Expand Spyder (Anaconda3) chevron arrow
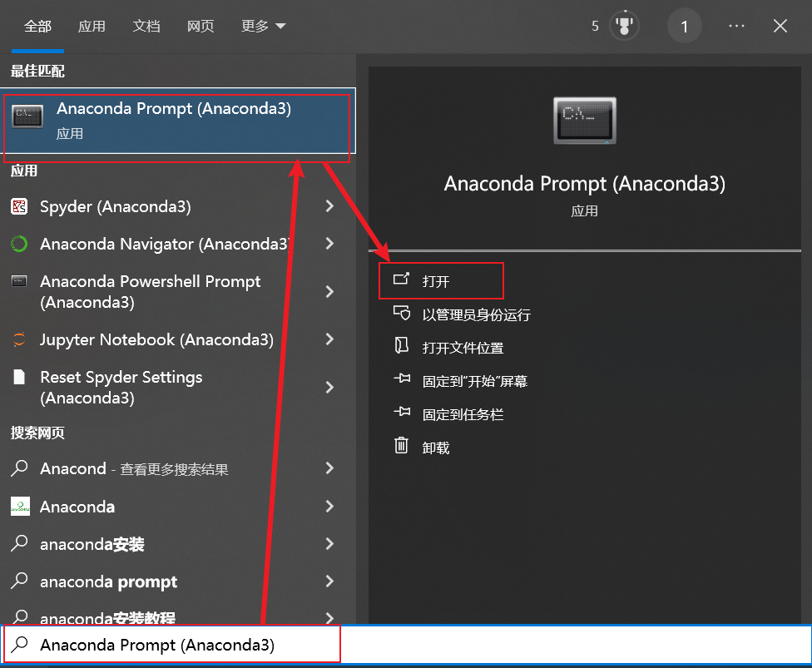Image resolution: width=812 pixels, height=668 pixels. coord(329,206)
